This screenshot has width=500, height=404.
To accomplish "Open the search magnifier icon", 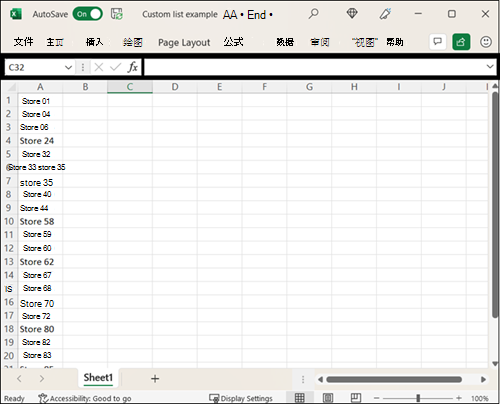I will pos(313,14).
